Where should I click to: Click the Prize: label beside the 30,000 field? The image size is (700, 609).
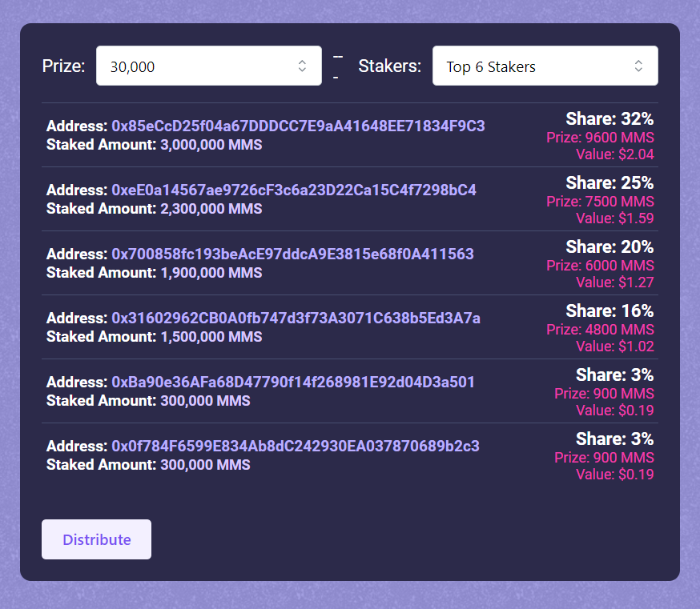(x=63, y=66)
